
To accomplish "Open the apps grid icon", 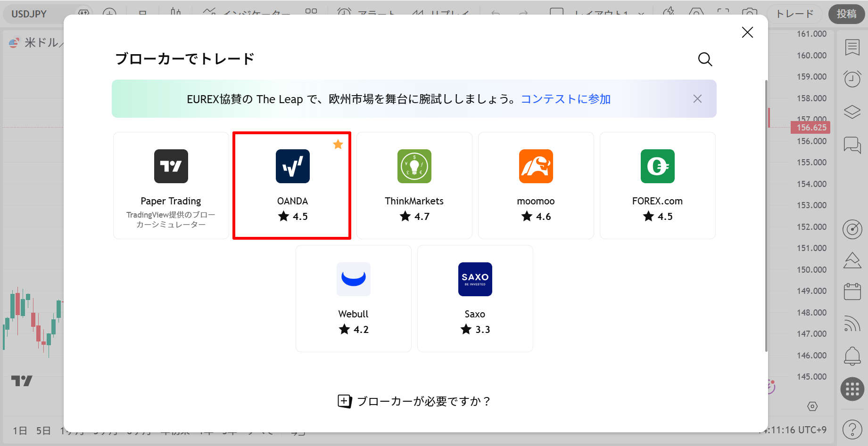I will click(852, 389).
